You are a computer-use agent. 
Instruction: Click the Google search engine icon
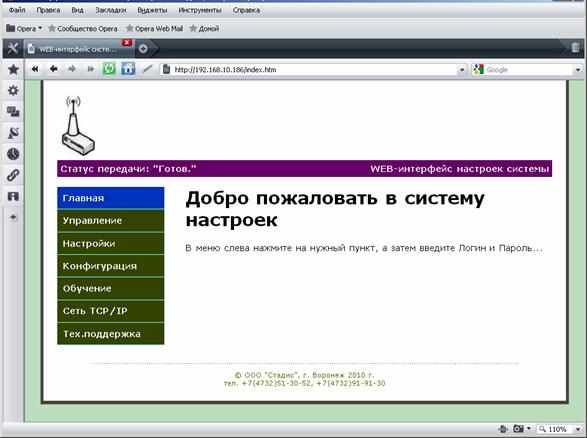(478, 69)
